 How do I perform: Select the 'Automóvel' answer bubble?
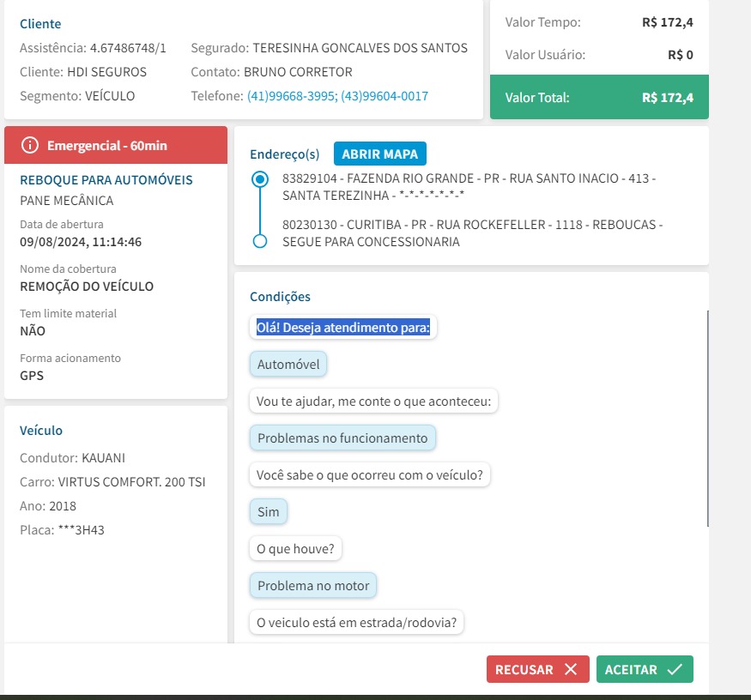pos(288,365)
